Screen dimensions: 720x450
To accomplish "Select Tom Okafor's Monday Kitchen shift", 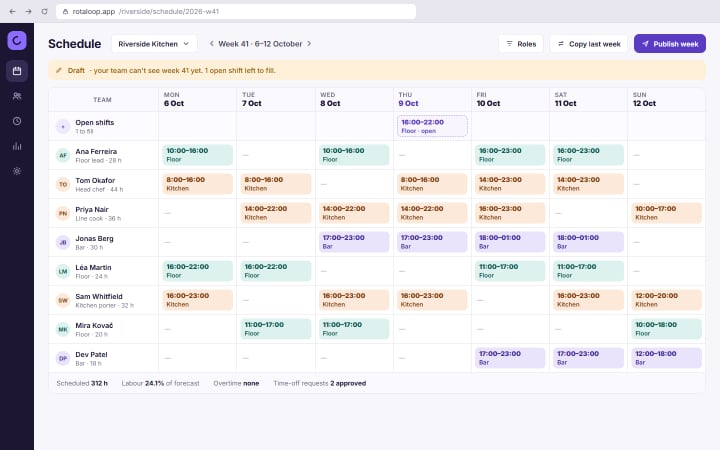I will pos(197,184).
